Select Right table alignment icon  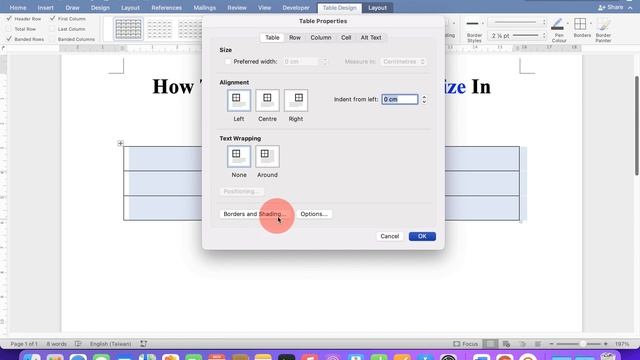click(x=296, y=100)
